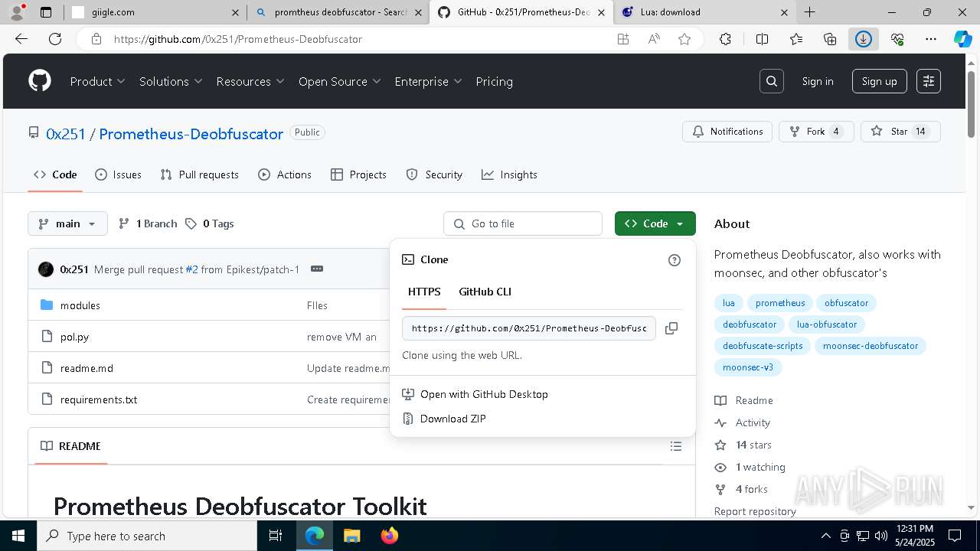The image size is (980, 551).
Task: Open the Projects repository tab
Action: tap(358, 174)
